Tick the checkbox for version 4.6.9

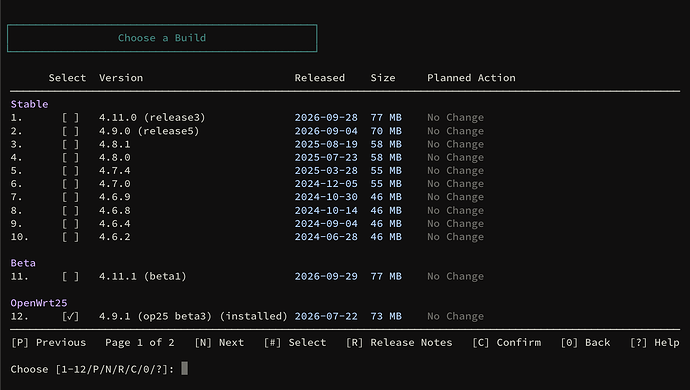coord(70,197)
